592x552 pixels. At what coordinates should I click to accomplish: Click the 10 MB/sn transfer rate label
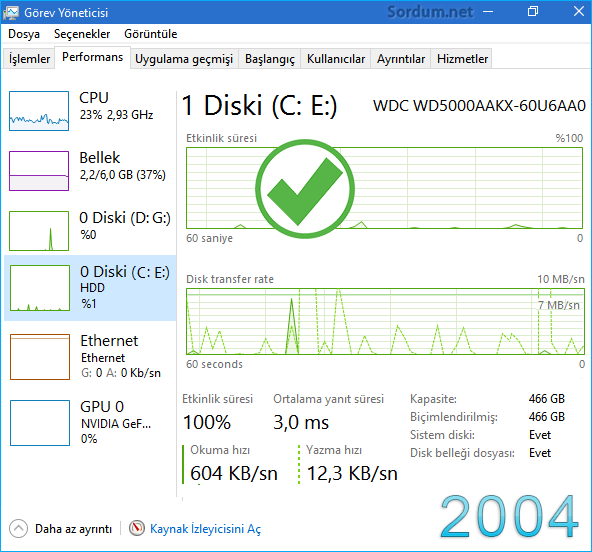[561, 279]
